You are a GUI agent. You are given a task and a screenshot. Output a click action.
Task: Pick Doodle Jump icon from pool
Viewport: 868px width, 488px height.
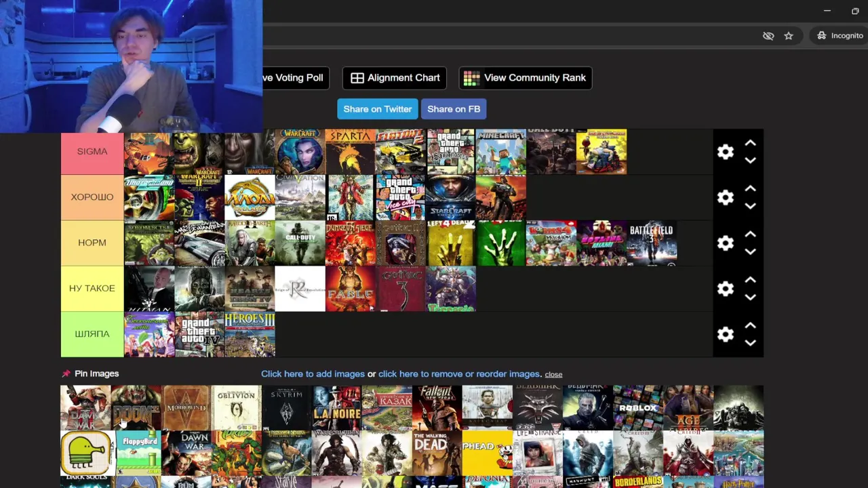click(85, 453)
